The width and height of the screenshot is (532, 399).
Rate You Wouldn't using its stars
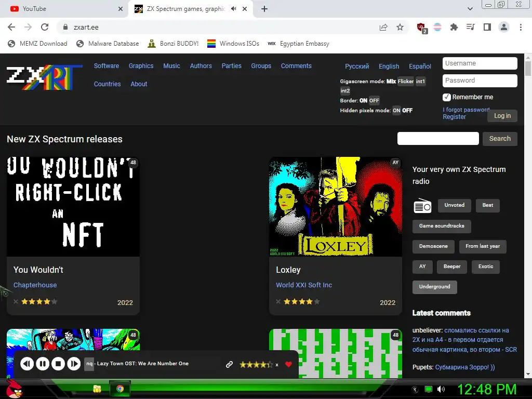click(39, 301)
